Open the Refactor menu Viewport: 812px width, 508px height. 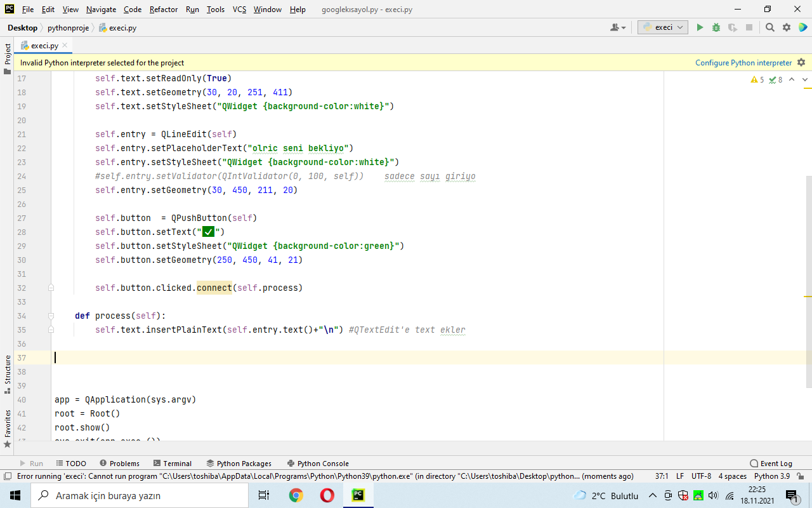(x=163, y=10)
